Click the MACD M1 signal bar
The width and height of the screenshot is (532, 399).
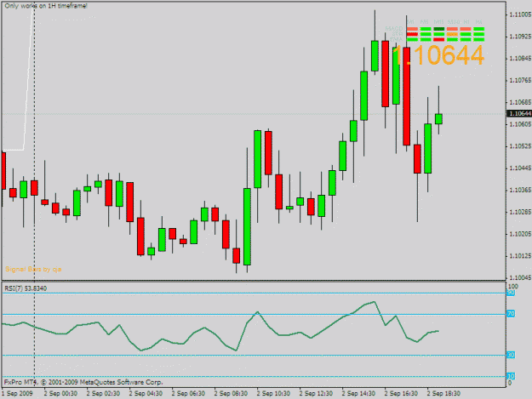(412, 29)
